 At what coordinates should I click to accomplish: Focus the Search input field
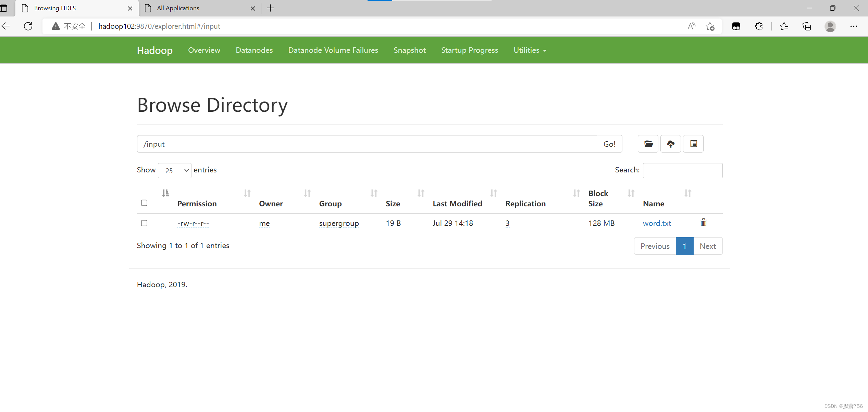click(682, 170)
